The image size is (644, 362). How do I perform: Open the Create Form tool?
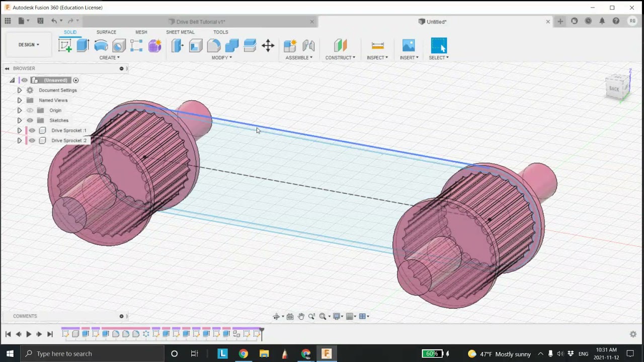[155, 46]
